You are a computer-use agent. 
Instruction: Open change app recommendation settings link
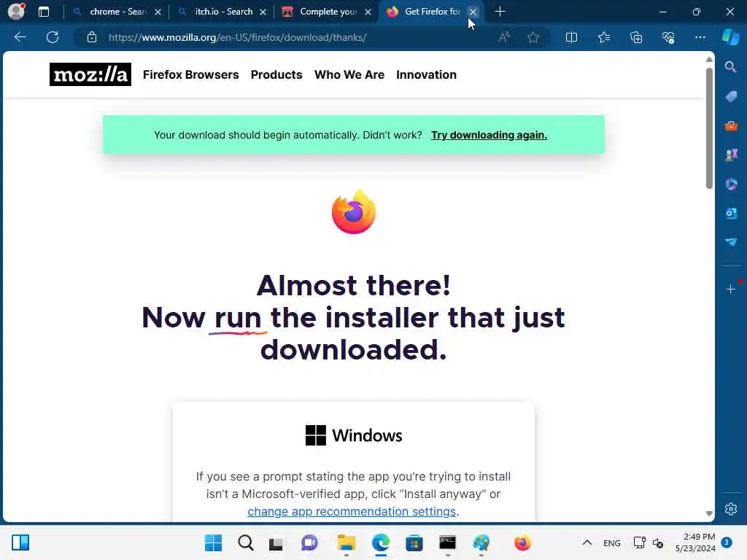352,511
